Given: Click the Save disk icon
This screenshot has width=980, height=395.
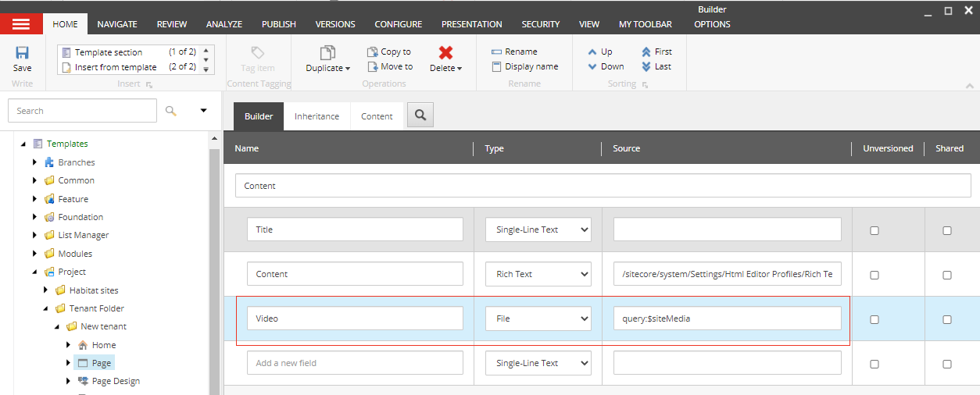Looking at the screenshot, I should [23, 53].
